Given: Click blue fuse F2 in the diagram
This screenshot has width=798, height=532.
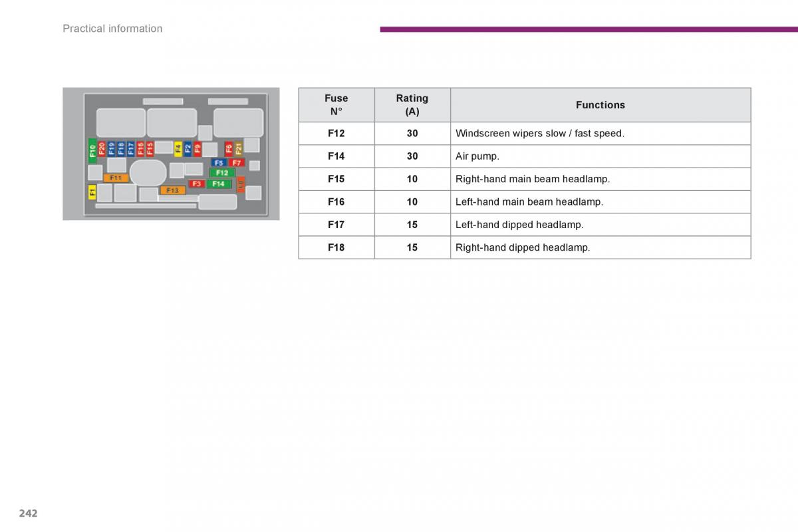Looking at the screenshot, I should click(x=188, y=149).
